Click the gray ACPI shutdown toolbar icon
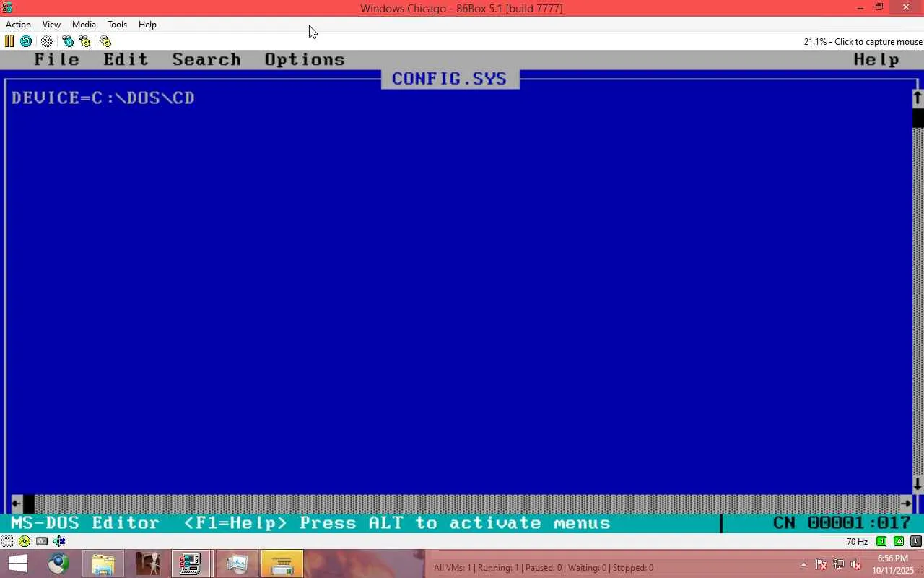 (47, 41)
